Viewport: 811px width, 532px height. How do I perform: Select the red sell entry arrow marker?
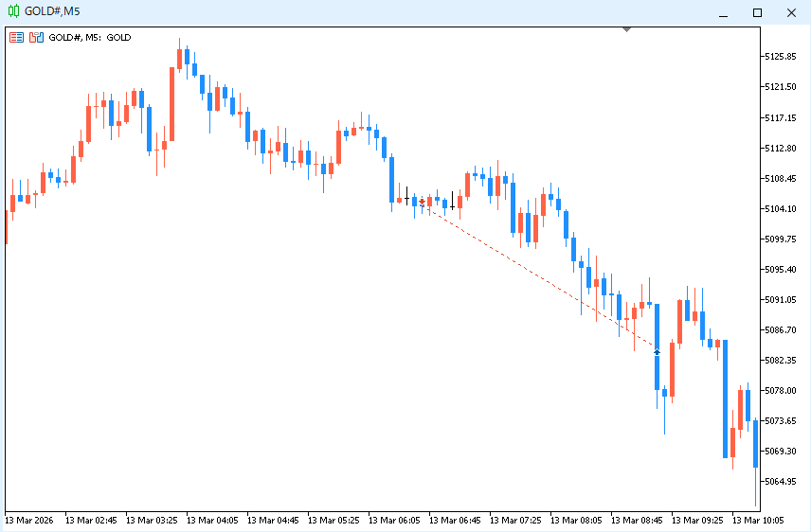click(422, 202)
